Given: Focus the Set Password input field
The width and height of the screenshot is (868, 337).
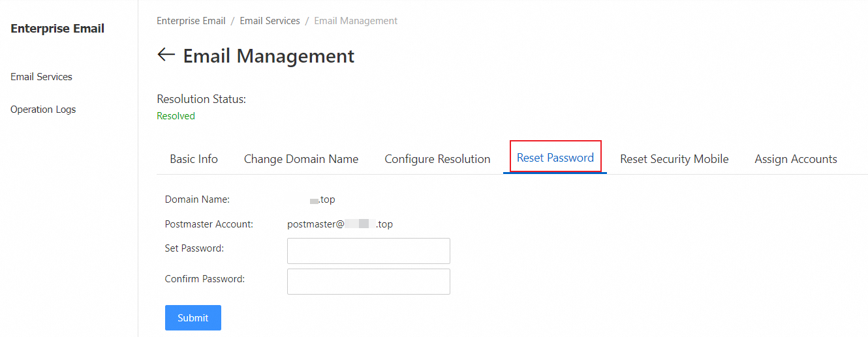Looking at the screenshot, I should point(369,251).
